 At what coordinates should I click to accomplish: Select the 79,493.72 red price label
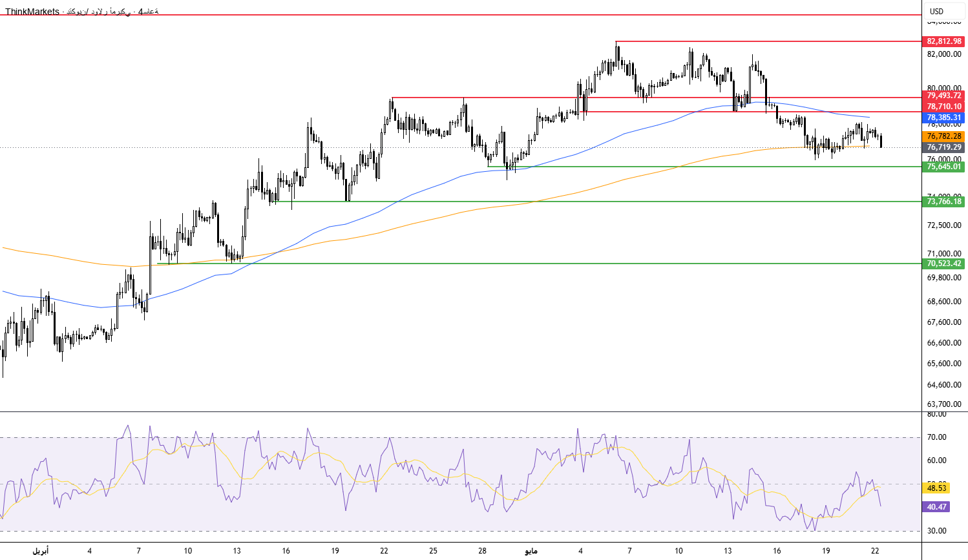[x=944, y=96]
